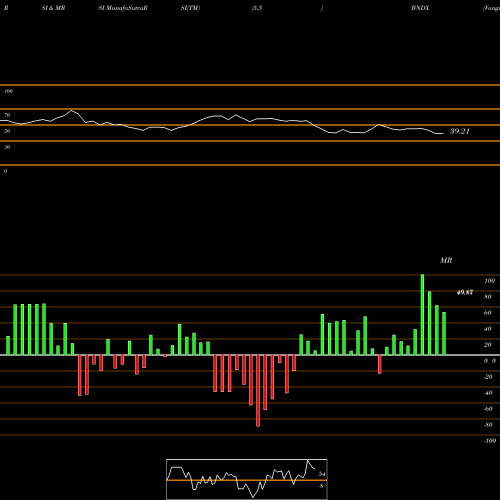Click the 30 label on RSI axis
The image size is (500, 500).
[x=7, y=147]
